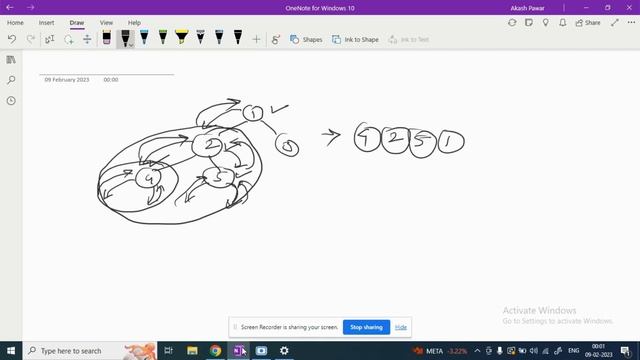Click the page time 00:00
The height and width of the screenshot is (360, 640).
(x=111, y=80)
